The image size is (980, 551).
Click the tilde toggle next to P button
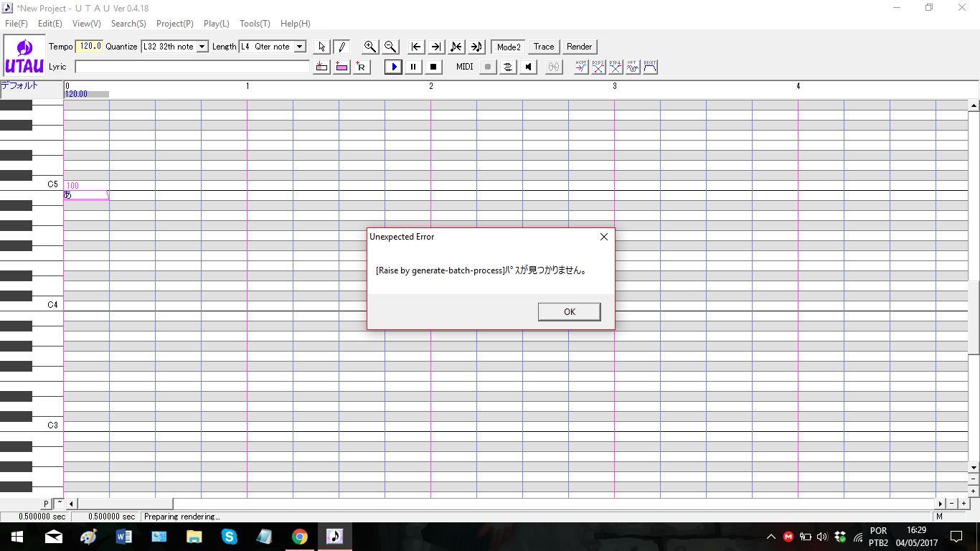(59, 504)
